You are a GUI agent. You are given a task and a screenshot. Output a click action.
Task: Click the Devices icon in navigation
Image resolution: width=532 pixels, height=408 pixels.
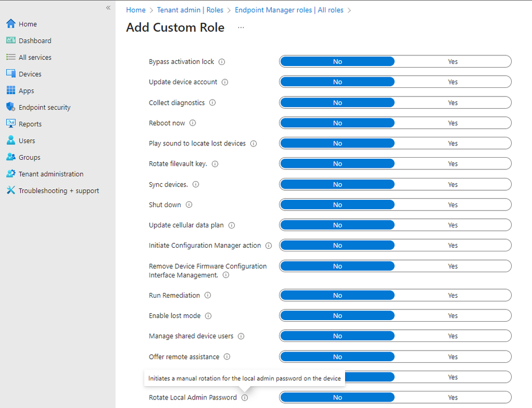(x=11, y=74)
